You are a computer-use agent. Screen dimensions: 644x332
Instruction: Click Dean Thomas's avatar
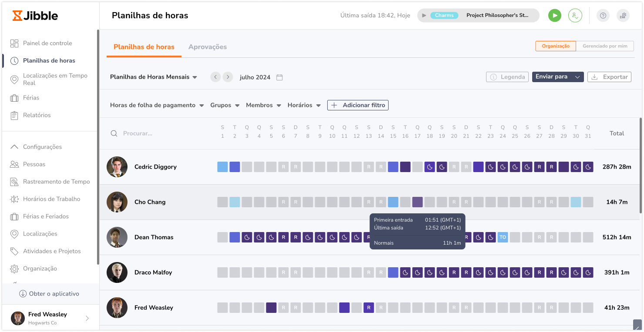click(117, 237)
